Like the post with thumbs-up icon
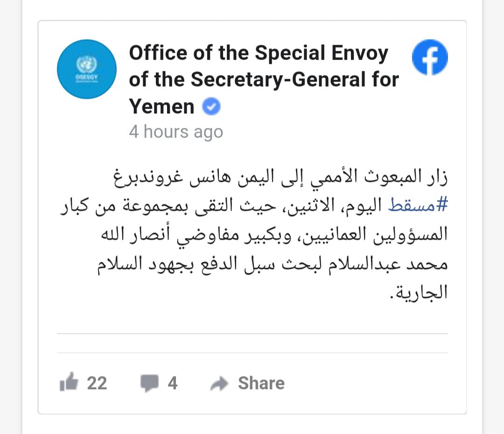This screenshot has height=434, width=504. [69, 382]
